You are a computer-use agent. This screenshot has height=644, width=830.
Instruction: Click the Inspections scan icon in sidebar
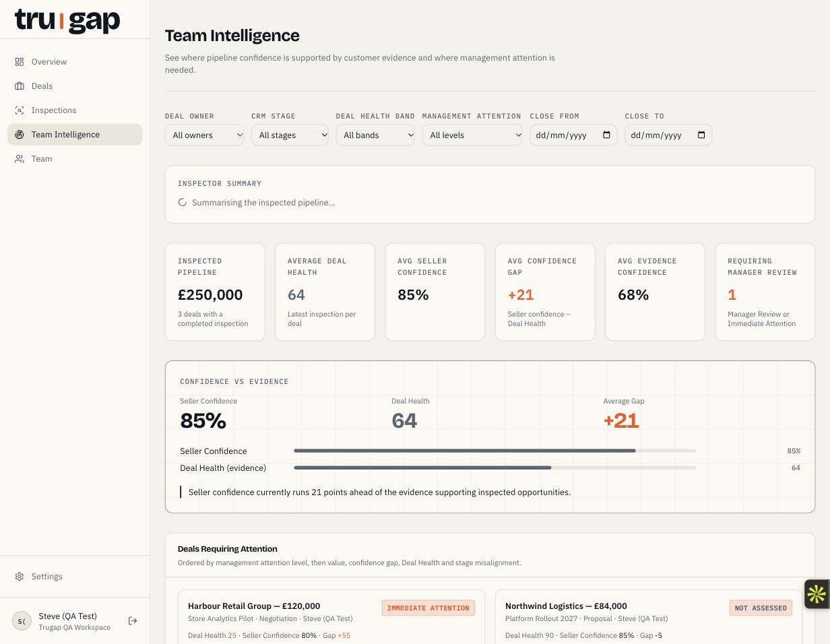coord(20,110)
